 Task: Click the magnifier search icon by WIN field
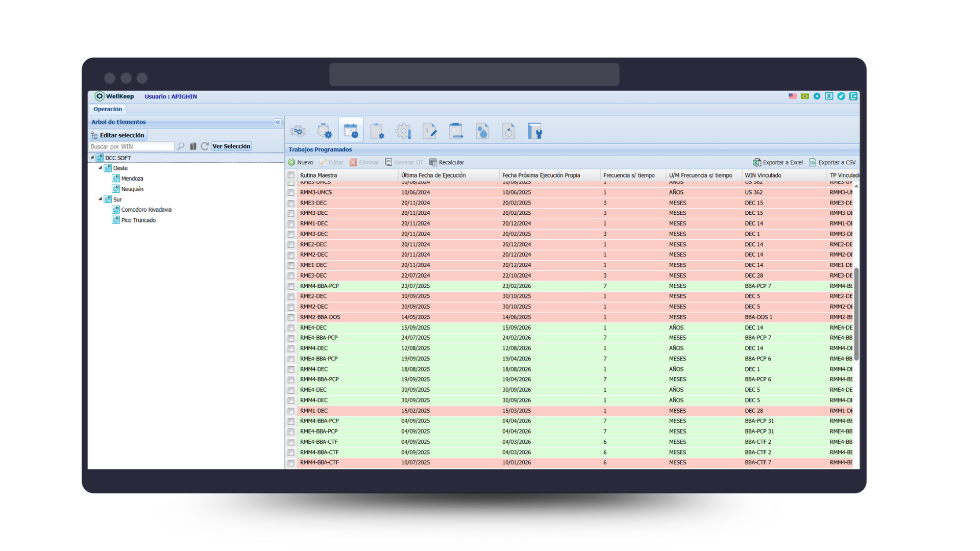pos(181,146)
